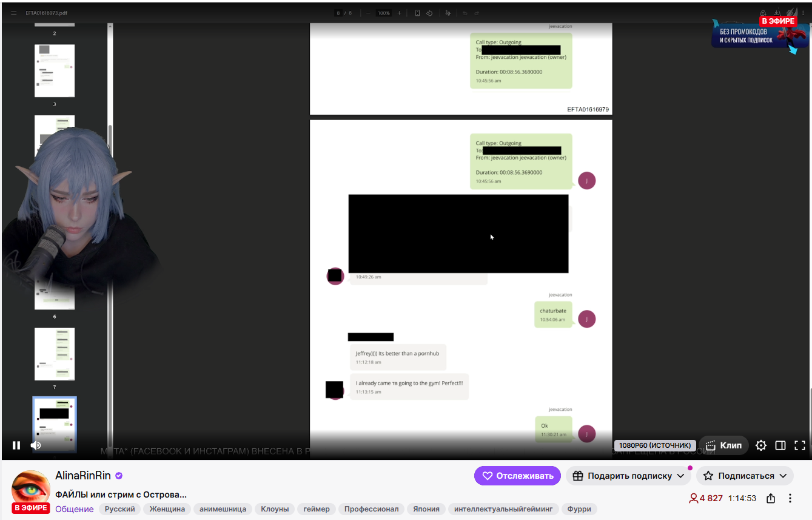
Task: Open page 3 thumbnail in PDF sidebar
Action: click(55, 71)
